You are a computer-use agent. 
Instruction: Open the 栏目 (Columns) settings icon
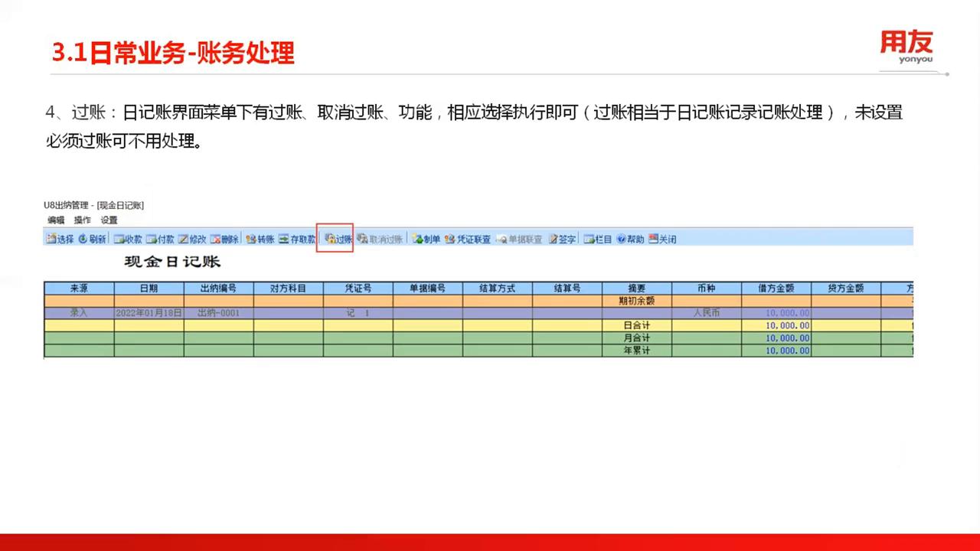tap(598, 239)
